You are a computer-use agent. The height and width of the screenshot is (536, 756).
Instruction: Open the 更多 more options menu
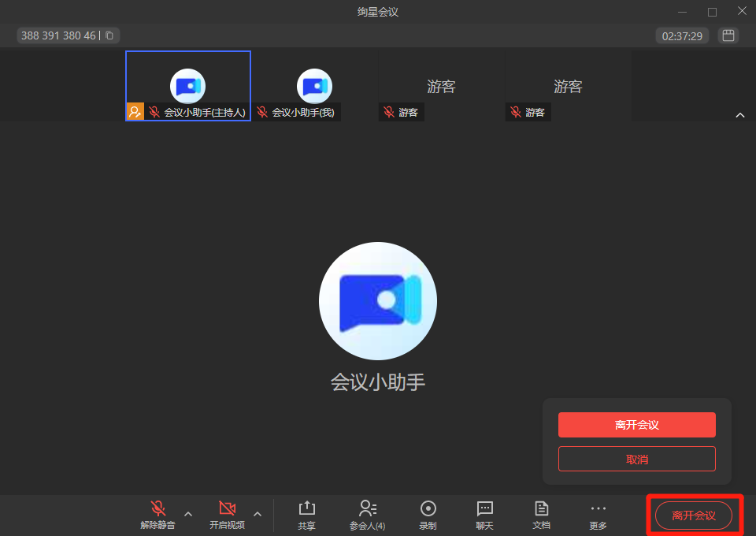598,516
